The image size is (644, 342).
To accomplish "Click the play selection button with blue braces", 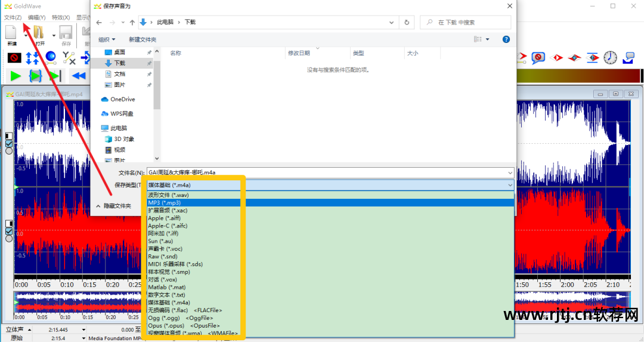I will coord(35,76).
